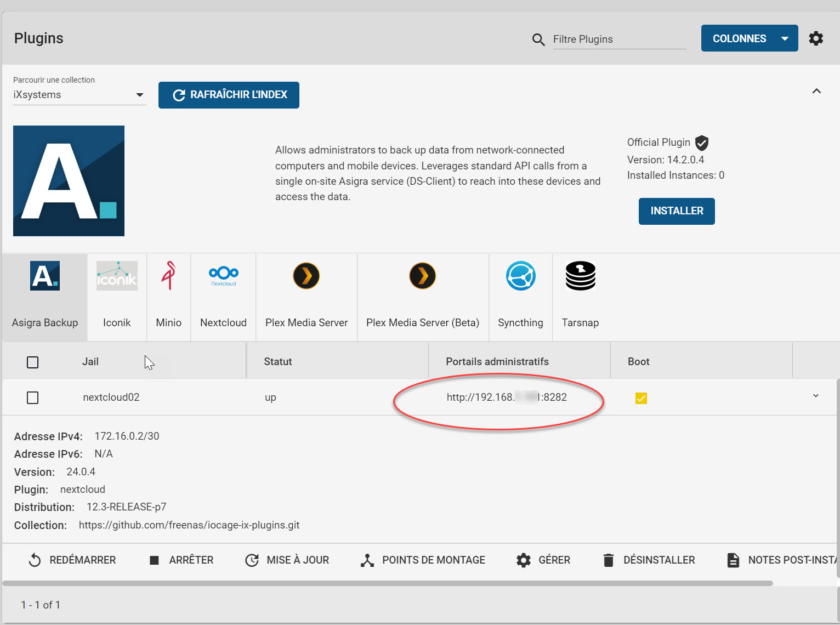The width and height of the screenshot is (840, 625).
Task: Click the RAFRAÎCHIR L'INDEX button
Action: [x=229, y=95]
